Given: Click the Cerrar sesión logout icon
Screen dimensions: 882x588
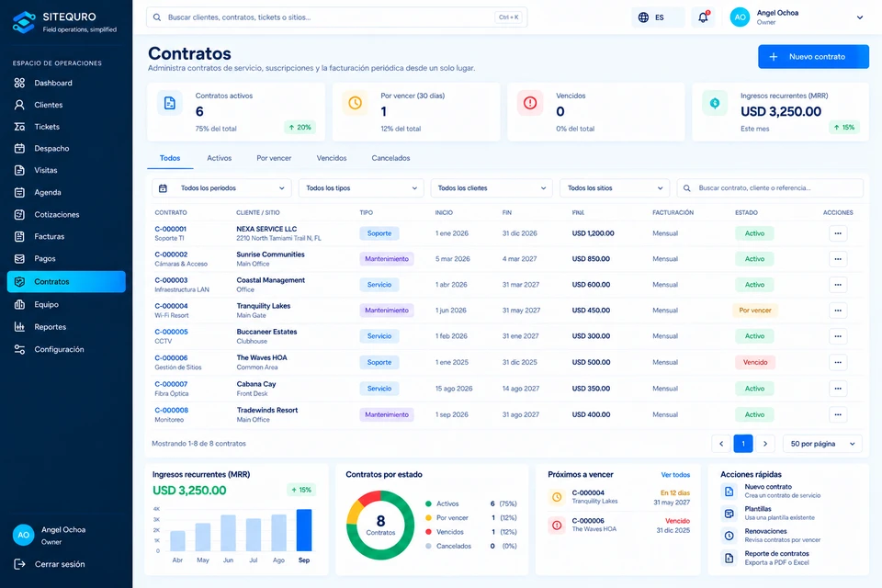Looking at the screenshot, I should click(19, 564).
